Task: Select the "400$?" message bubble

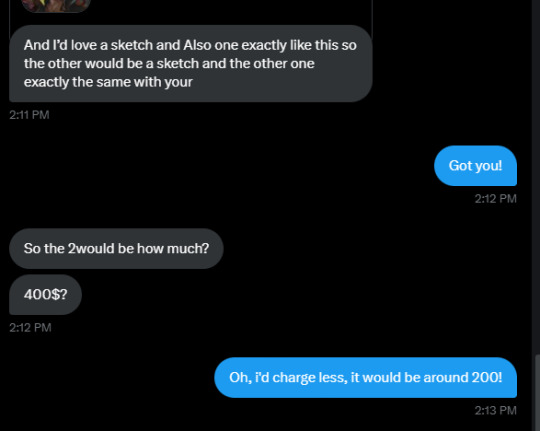Action: pos(45,295)
